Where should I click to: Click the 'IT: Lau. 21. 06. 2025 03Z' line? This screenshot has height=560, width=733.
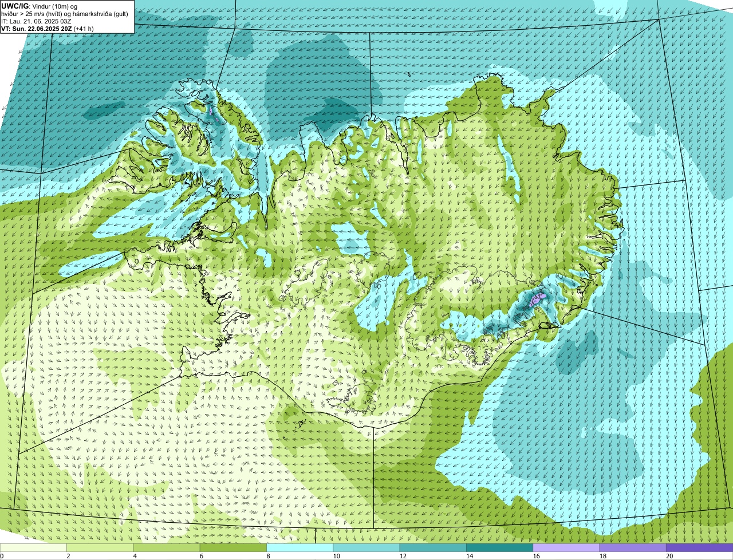coord(36,21)
